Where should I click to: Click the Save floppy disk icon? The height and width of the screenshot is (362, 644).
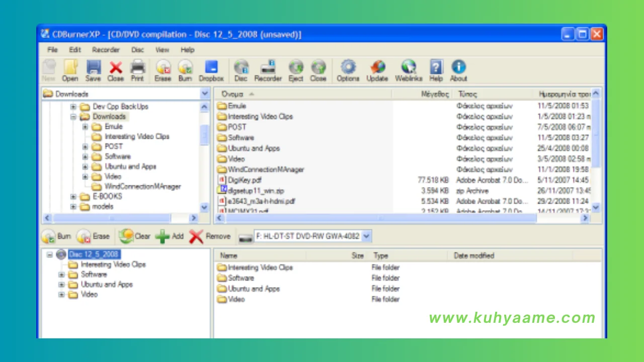[x=93, y=70]
